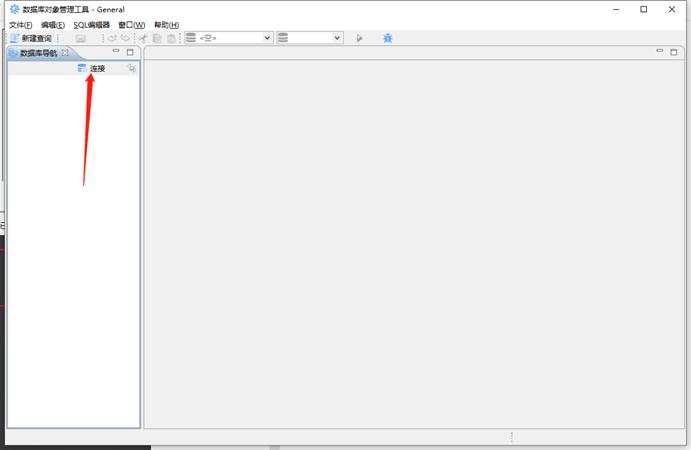
Task: Maximize the 数据库导航 panel
Action: [130, 52]
